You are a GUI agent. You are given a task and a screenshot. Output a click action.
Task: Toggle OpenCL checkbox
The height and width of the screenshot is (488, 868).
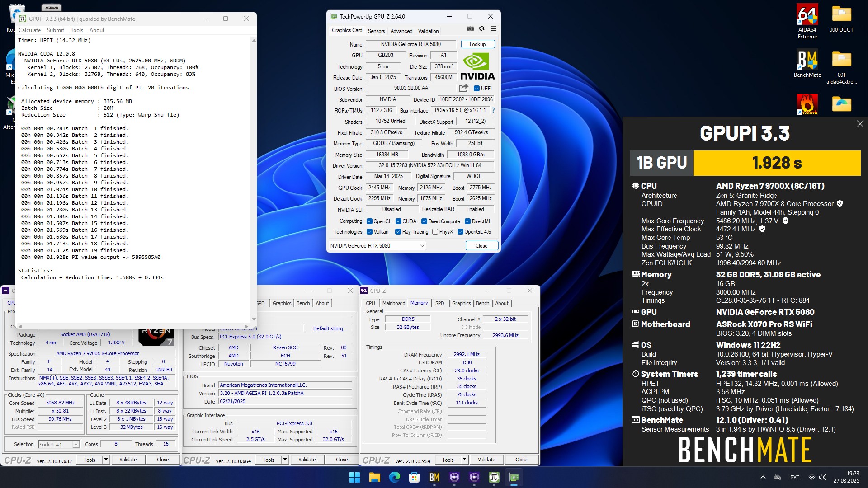[x=369, y=221]
